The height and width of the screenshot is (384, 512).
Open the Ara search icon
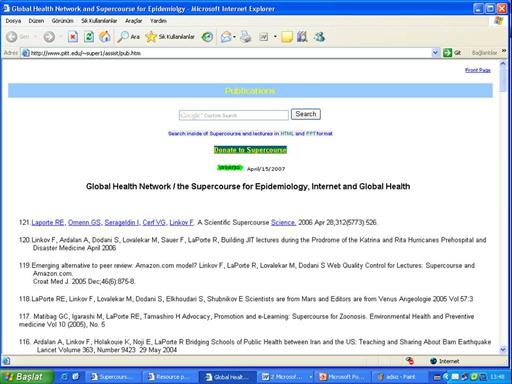coord(128,37)
